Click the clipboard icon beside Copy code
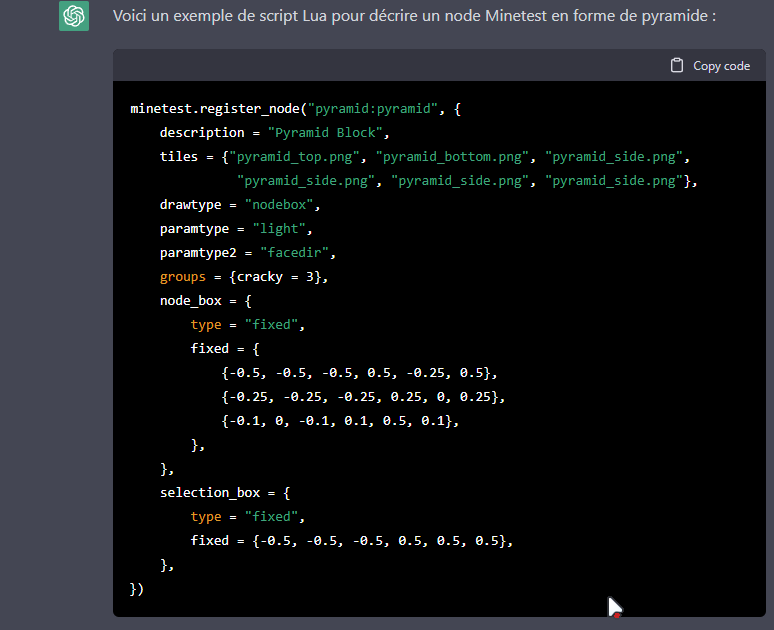Image resolution: width=774 pixels, height=630 pixels. click(x=677, y=66)
